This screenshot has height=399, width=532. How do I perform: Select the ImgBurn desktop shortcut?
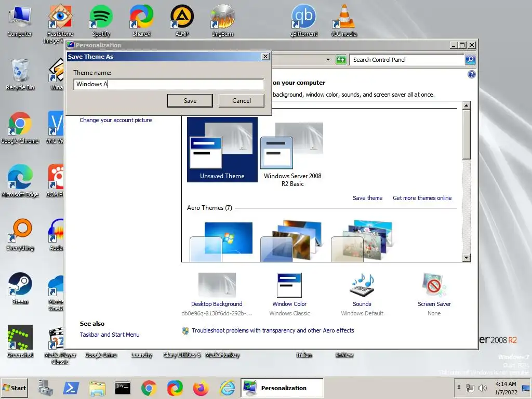click(222, 21)
